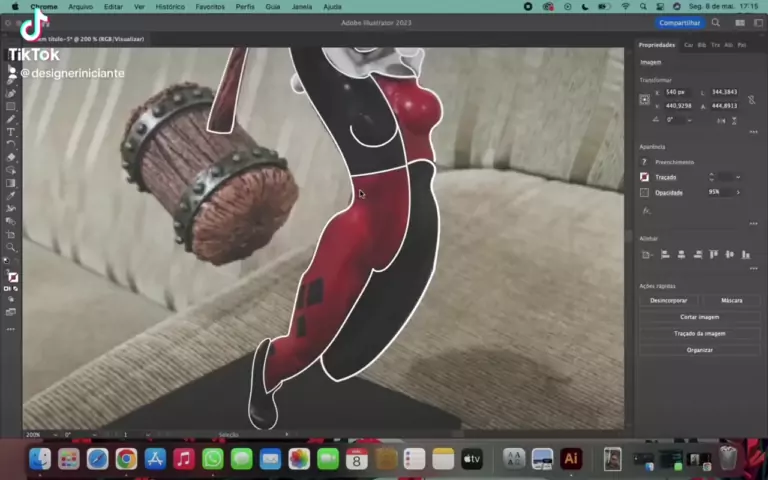Click the Traçado stroke weight stepper arrows
768x480 pixels.
(712, 177)
